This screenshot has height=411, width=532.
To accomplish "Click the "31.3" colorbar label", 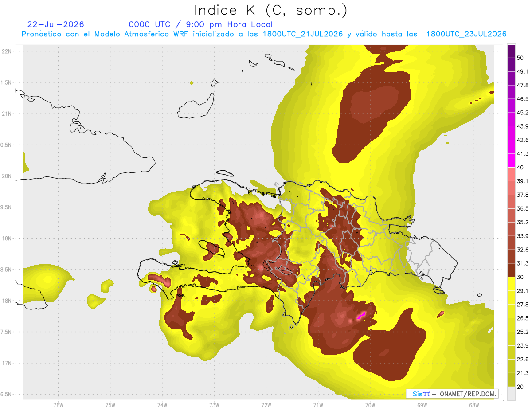I will point(523,263).
